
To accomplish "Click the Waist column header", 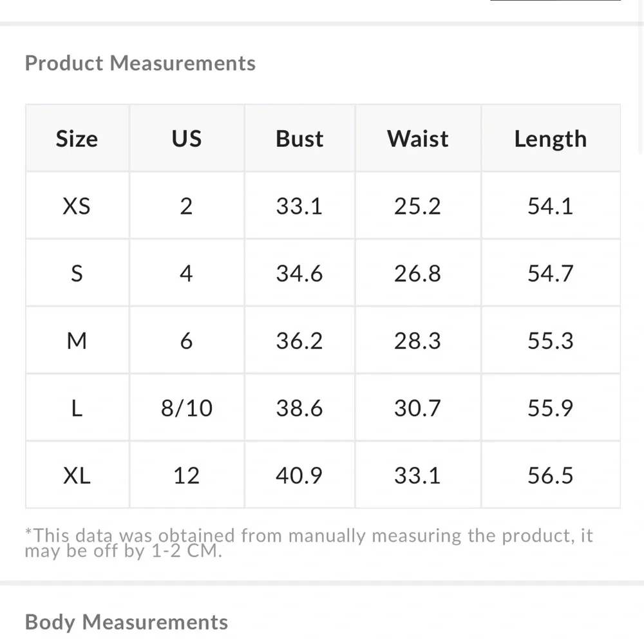I will tap(417, 139).
